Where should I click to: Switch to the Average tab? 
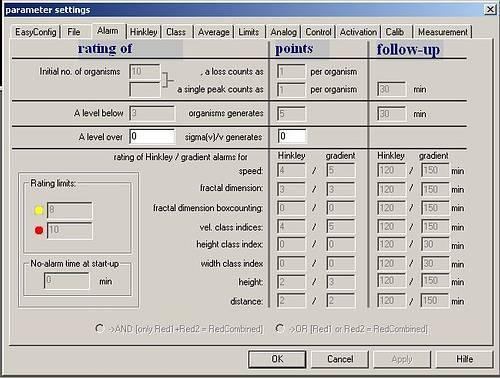[x=214, y=32]
